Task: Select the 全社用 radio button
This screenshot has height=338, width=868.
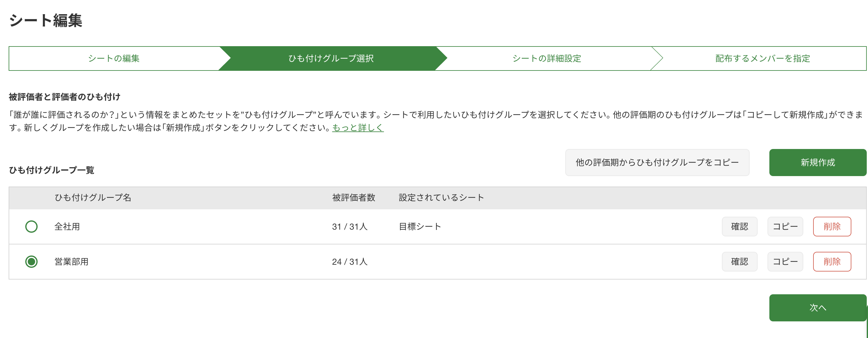Action: tap(31, 227)
